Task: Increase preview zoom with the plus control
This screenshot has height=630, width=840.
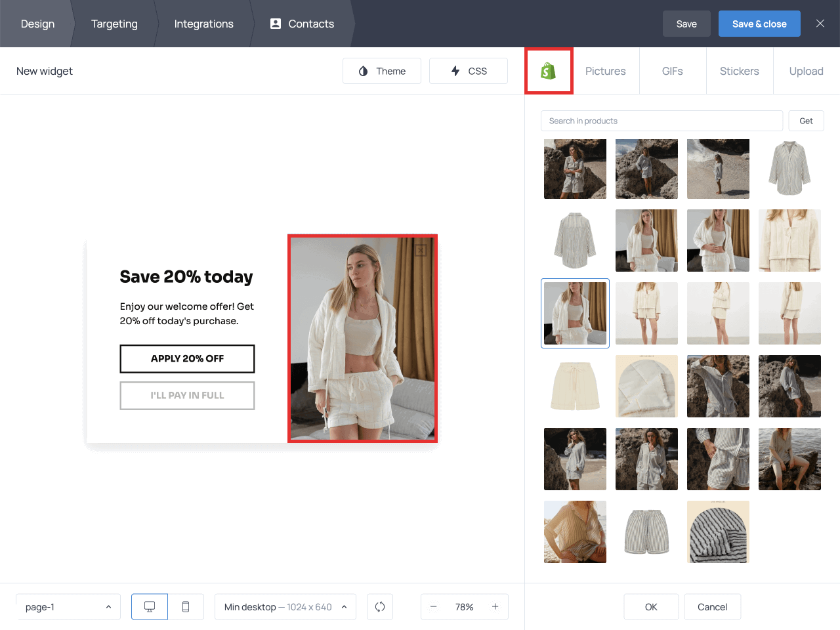Action: pos(495,606)
